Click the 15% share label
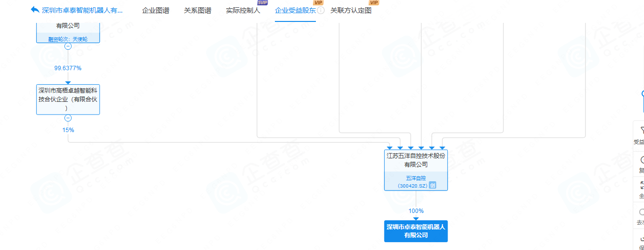The height and width of the screenshot is (250, 644). 68,130
